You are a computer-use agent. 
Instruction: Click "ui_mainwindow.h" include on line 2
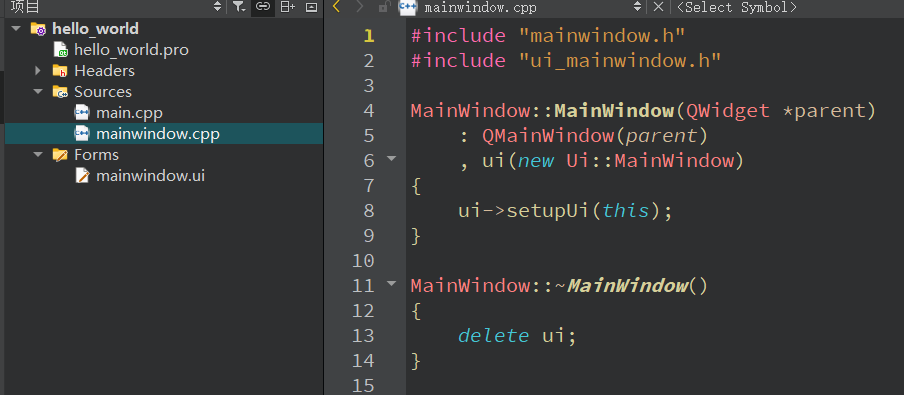tap(620, 61)
